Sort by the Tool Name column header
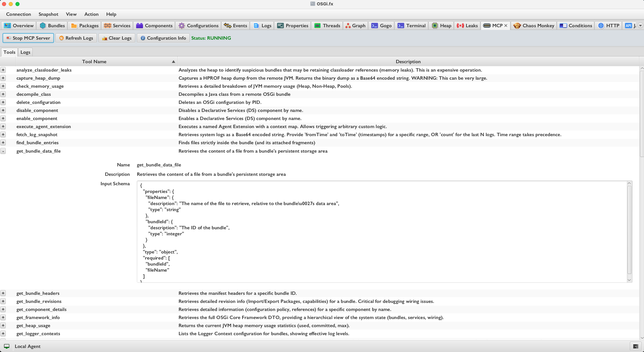The width and height of the screenshot is (644, 352). point(94,62)
